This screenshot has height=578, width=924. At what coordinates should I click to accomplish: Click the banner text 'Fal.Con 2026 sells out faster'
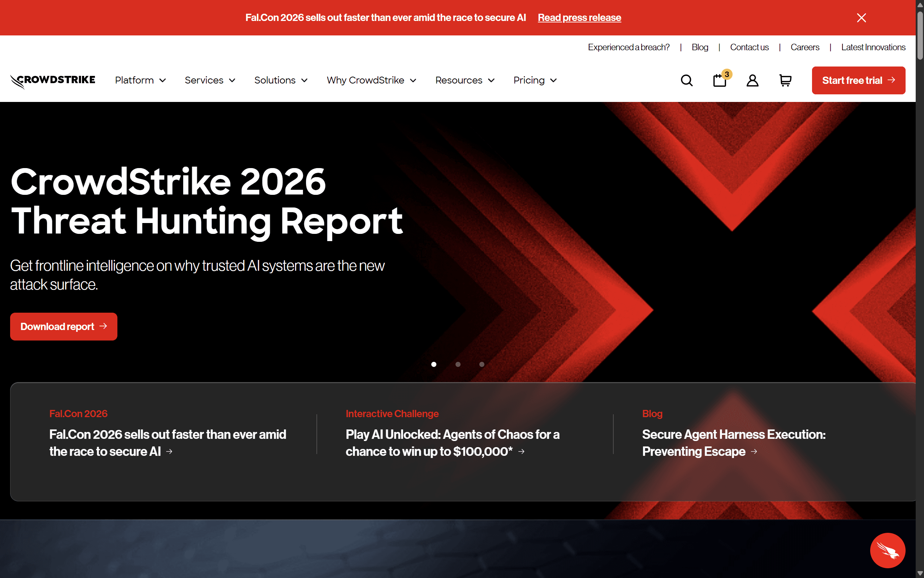pyautogui.click(x=385, y=18)
